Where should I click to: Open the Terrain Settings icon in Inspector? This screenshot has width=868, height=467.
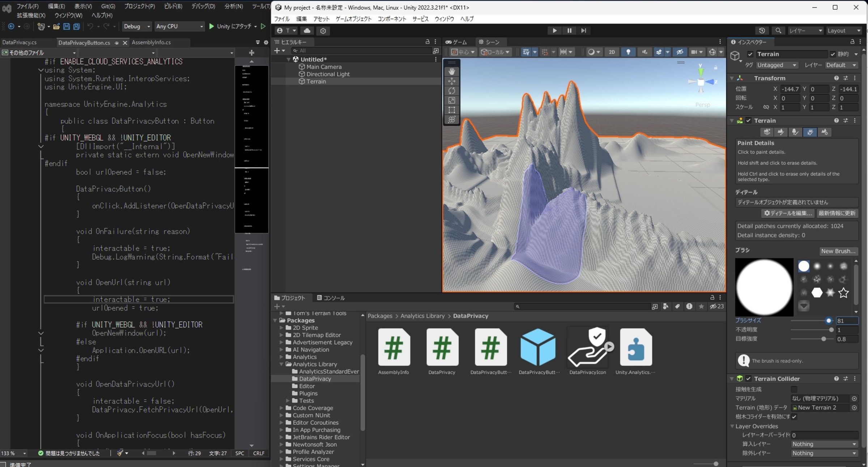coord(824,132)
